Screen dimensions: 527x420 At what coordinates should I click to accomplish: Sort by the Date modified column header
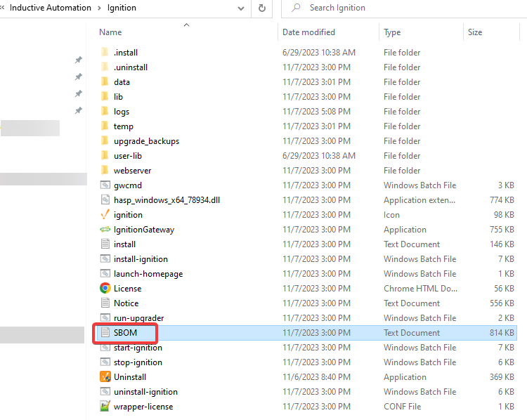[308, 32]
